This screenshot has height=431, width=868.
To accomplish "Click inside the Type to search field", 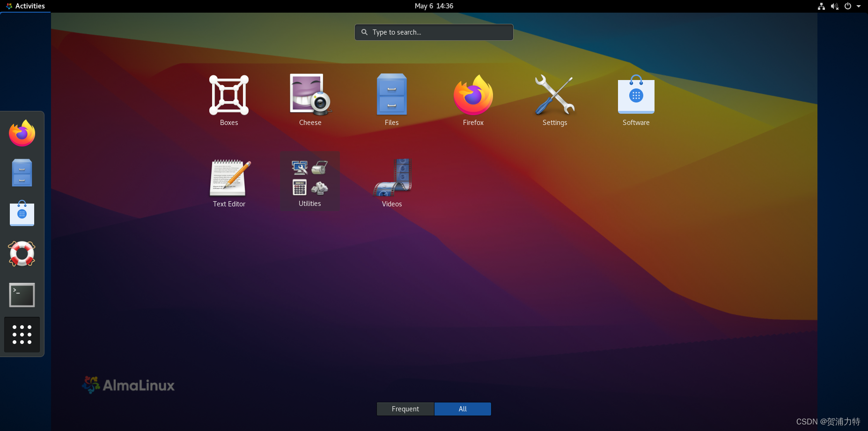I will [434, 32].
